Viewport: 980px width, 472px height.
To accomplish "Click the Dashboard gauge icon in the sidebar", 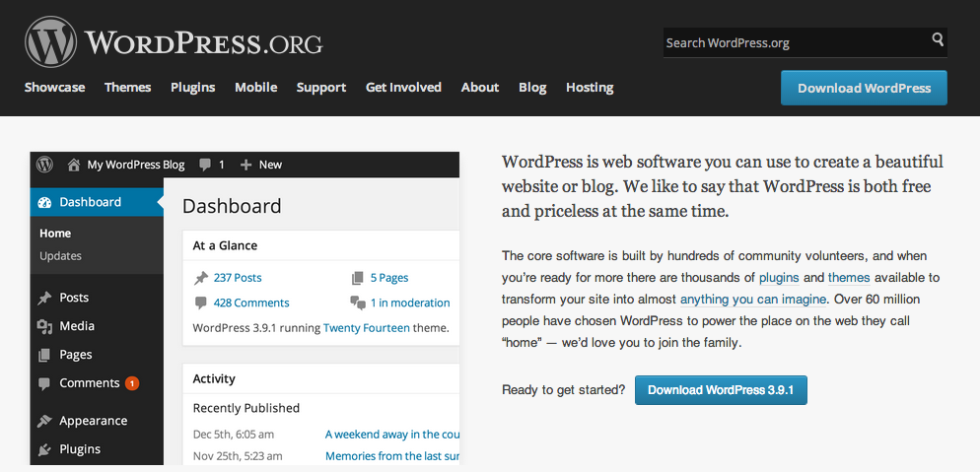I will (x=44, y=202).
